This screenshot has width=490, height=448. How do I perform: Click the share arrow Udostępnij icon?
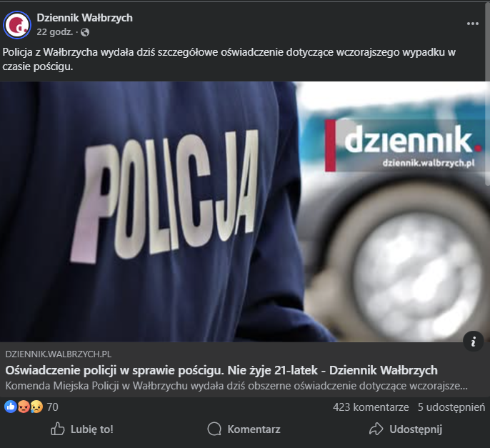(376, 429)
